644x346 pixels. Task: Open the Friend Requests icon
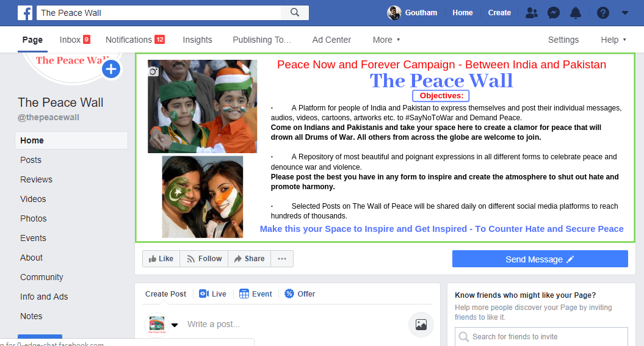(x=532, y=13)
